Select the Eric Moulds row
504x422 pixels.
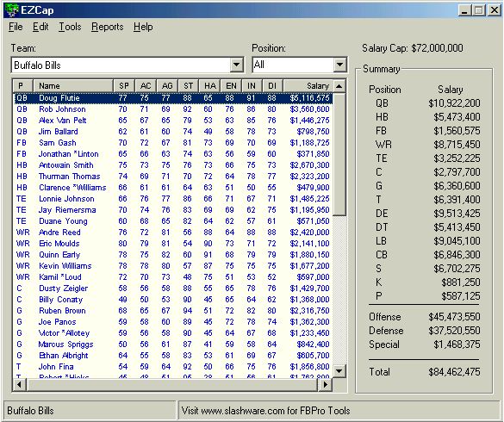click(173, 244)
